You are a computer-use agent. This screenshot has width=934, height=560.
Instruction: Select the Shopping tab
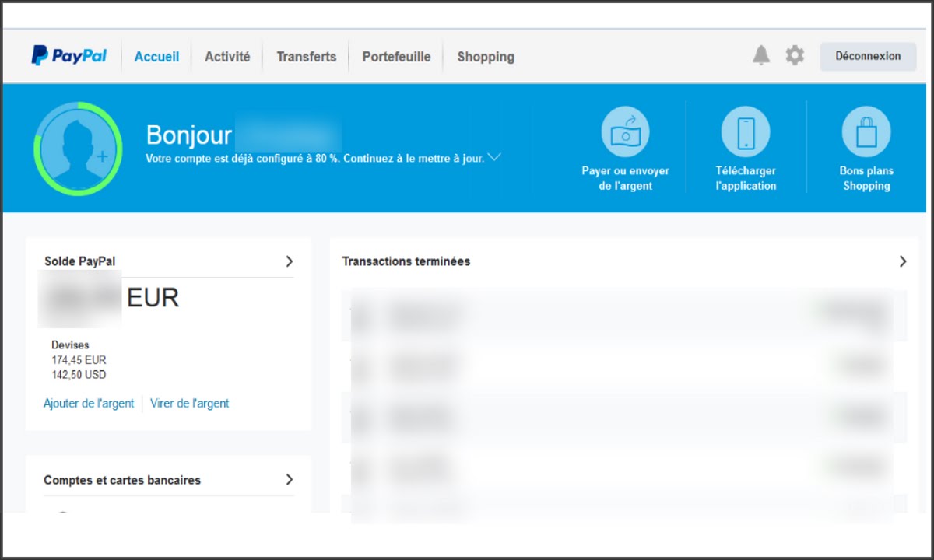pyautogui.click(x=486, y=57)
